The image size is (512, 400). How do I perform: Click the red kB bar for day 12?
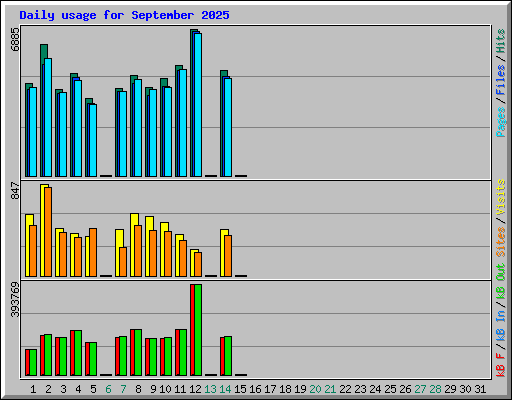[x=193, y=330]
